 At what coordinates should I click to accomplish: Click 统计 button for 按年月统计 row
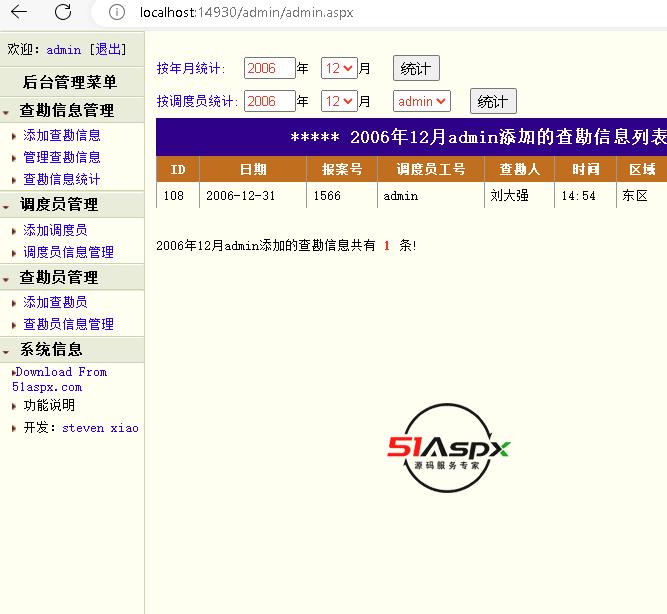coord(415,68)
